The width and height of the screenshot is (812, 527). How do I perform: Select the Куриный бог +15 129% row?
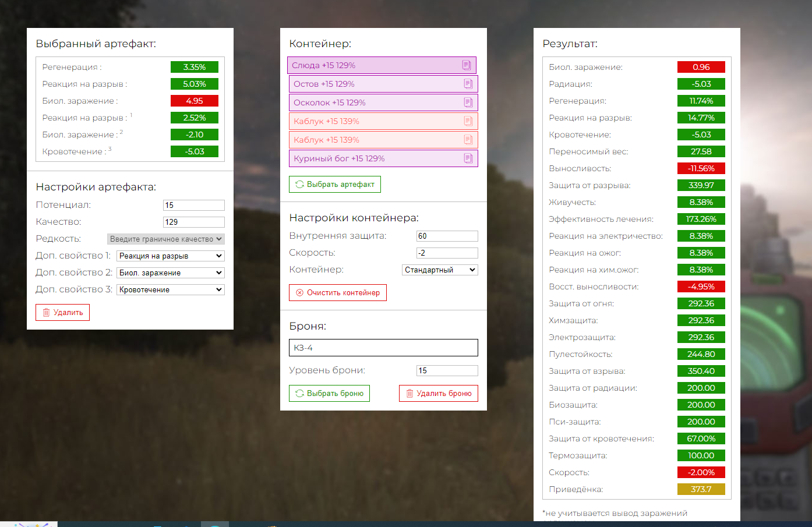click(x=383, y=158)
